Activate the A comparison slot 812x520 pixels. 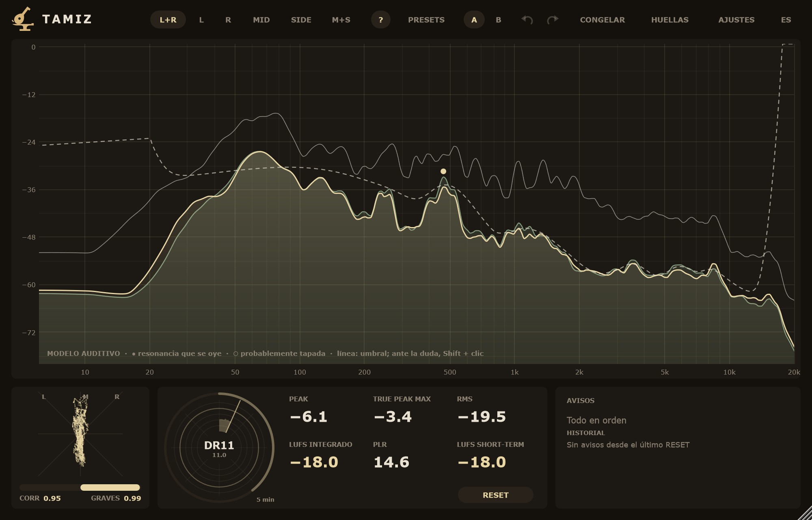click(474, 19)
